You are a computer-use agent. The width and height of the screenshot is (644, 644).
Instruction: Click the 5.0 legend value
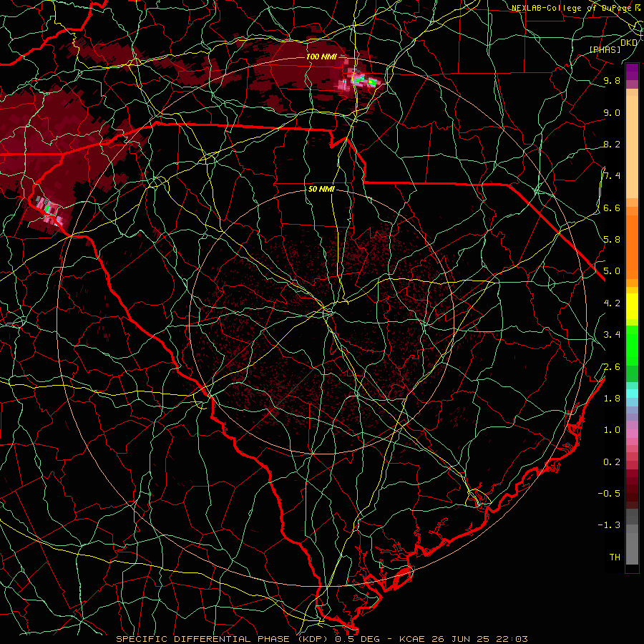[612, 271]
